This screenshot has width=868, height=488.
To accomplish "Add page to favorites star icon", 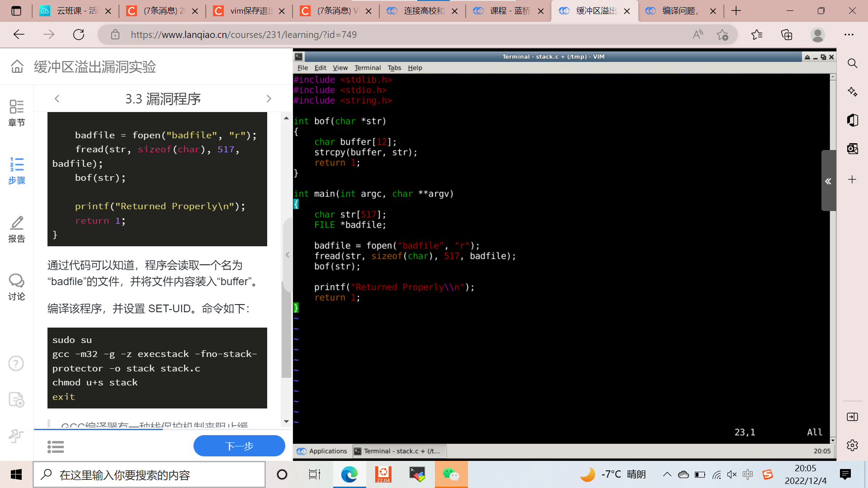I will (722, 35).
